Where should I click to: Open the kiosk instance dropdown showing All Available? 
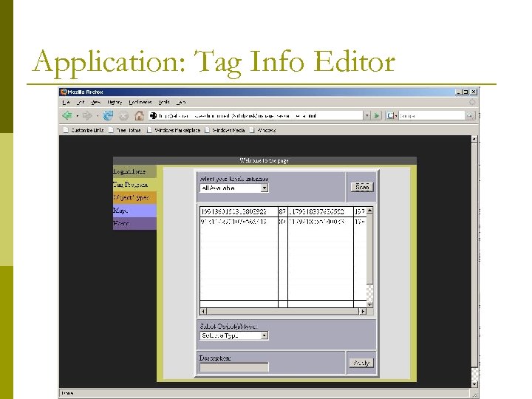pos(234,188)
